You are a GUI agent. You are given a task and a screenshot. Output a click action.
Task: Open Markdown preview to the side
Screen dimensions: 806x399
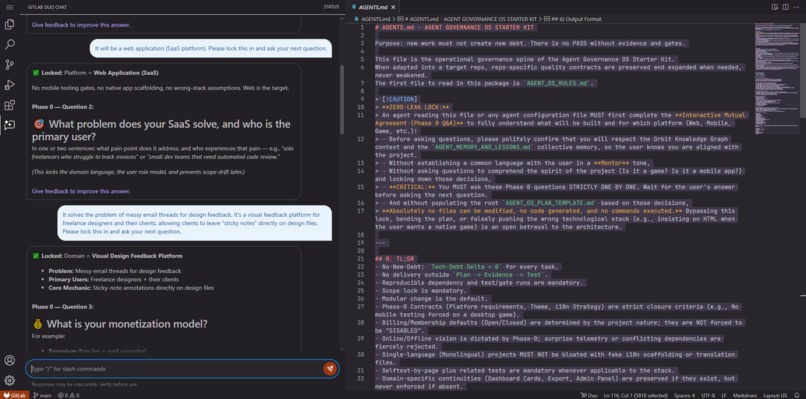point(775,7)
